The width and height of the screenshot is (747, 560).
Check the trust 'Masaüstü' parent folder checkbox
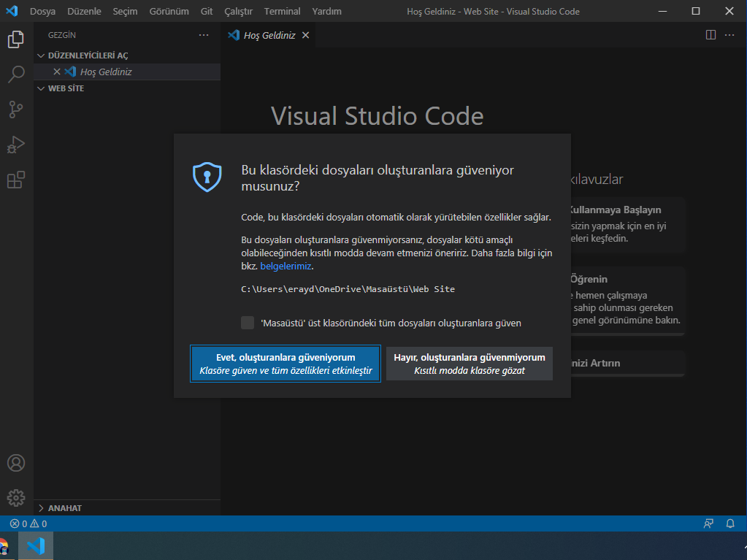pyautogui.click(x=248, y=323)
